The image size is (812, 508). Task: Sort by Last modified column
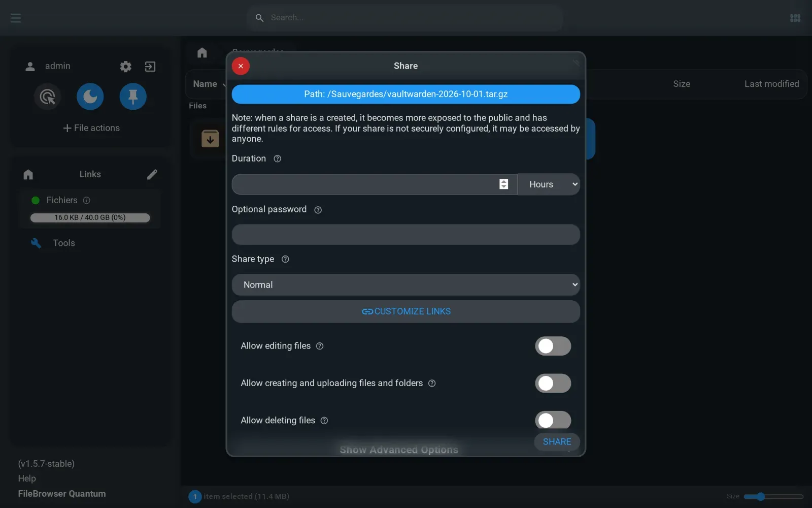coord(771,84)
